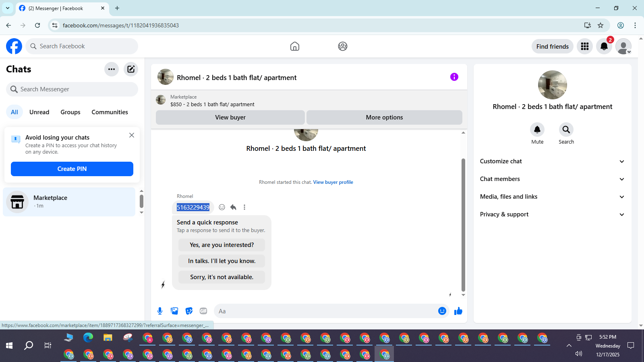
Task: Open Windows Start menu
Action: 9,346
